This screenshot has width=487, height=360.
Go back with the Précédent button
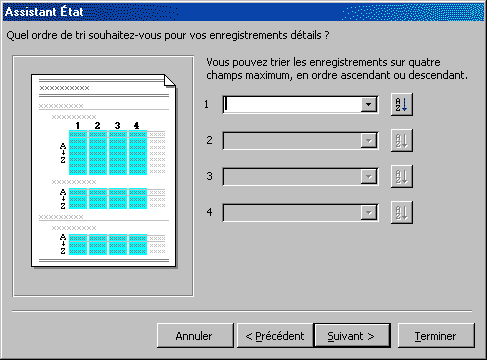275,336
